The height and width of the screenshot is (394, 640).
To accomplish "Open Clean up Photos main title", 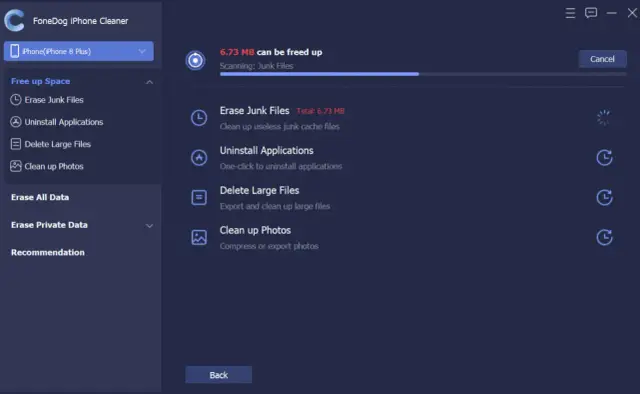I will point(255,230).
